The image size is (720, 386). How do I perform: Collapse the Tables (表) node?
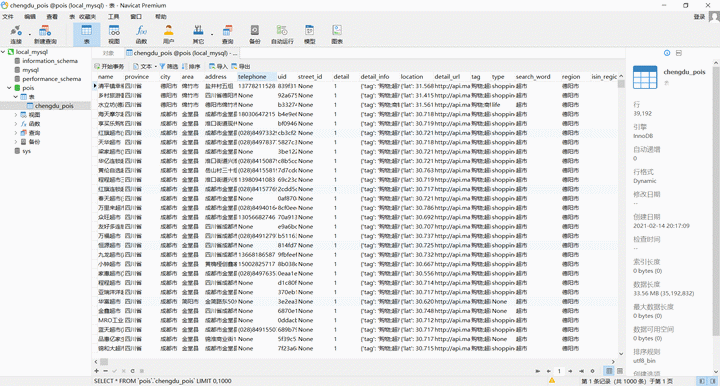(16, 97)
